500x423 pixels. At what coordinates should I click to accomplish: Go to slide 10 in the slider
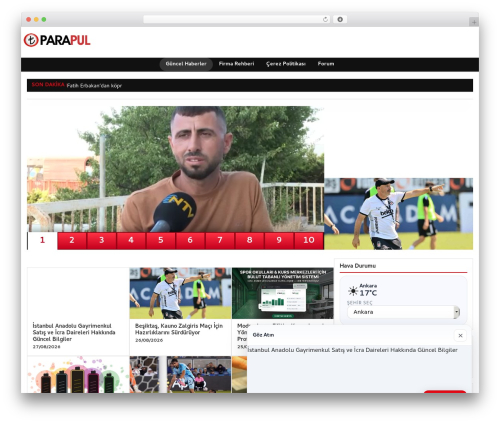(309, 240)
